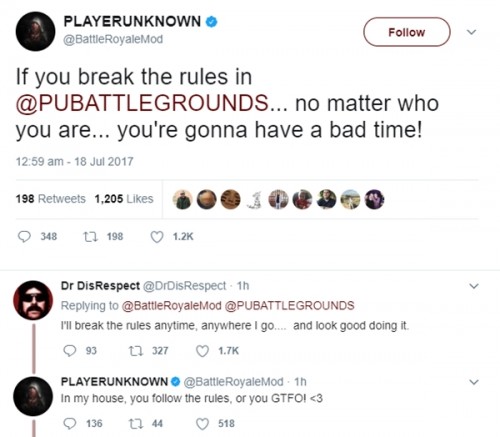Open the @PUBATTLEGROUNDS mention in main tweet
500x437 pixels.
tap(142, 103)
